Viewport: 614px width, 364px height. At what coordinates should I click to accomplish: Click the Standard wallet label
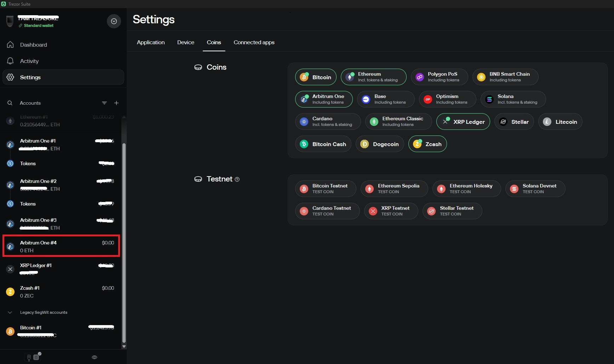[x=39, y=25]
